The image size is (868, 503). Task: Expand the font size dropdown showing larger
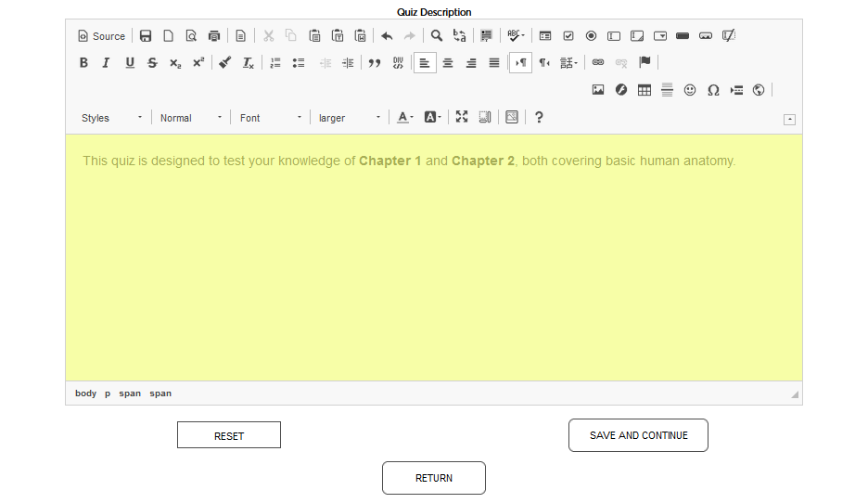point(350,118)
